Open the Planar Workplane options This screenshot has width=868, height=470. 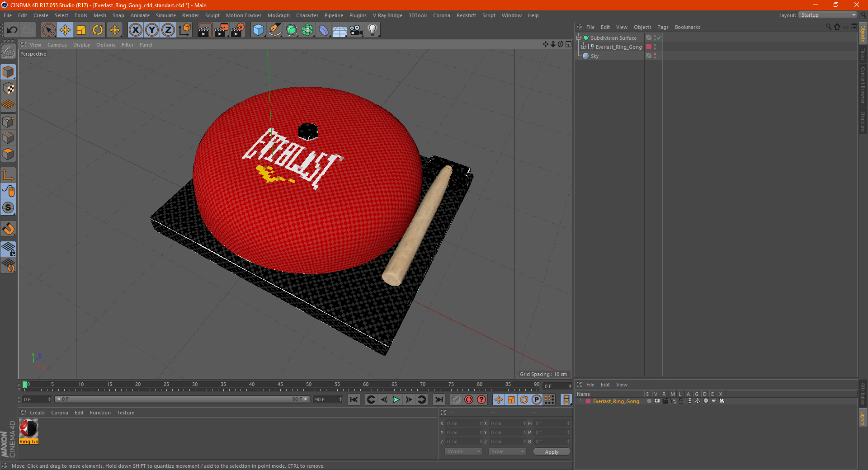coord(8,265)
